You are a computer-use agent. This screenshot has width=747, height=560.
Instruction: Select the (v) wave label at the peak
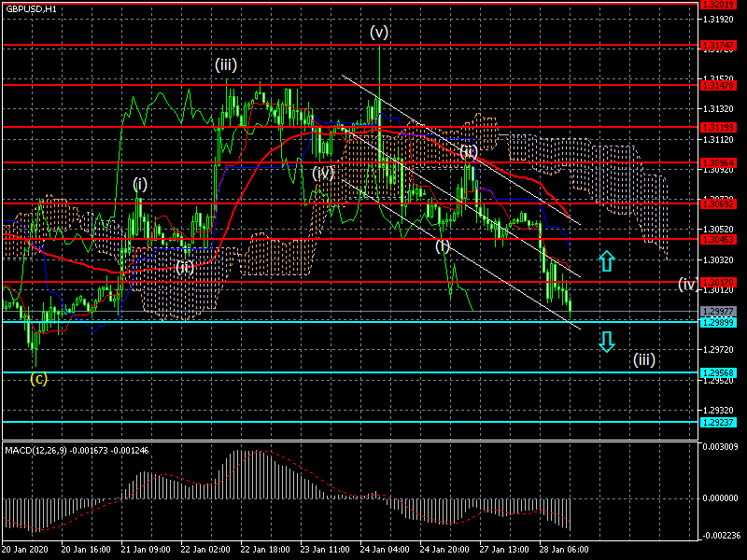379,33
